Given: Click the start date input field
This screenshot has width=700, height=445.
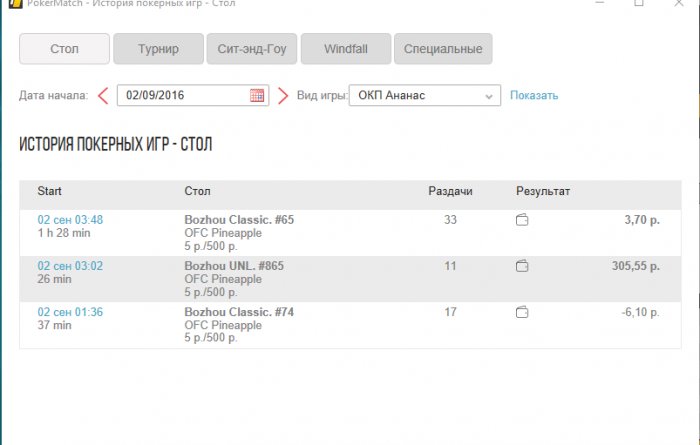Looking at the screenshot, I should pos(184,96).
